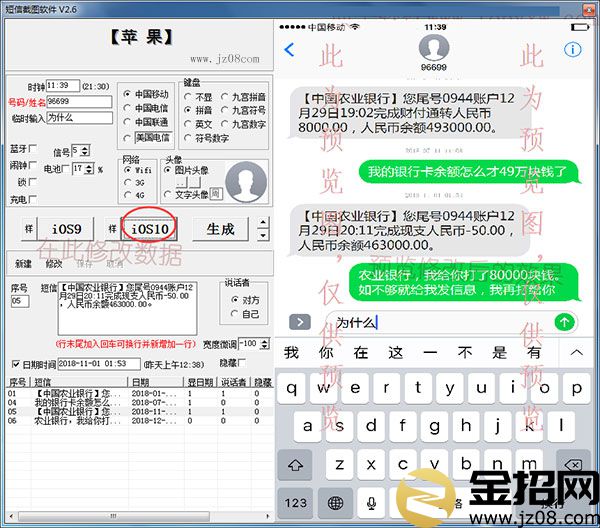Screen dimensions: 600x528
Task: Tap the microphone dictation key
Action: (371, 503)
